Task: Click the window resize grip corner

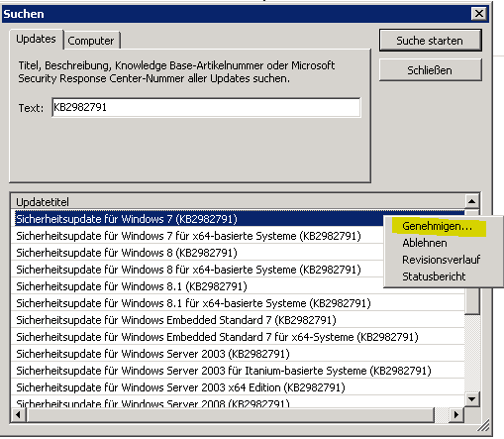Action: coord(484,426)
